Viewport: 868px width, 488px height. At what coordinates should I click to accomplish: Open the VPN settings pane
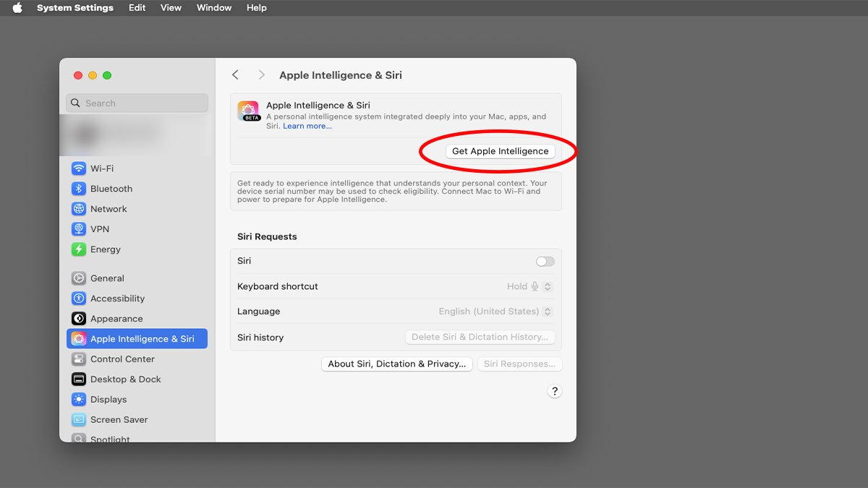[x=137, y=229]
